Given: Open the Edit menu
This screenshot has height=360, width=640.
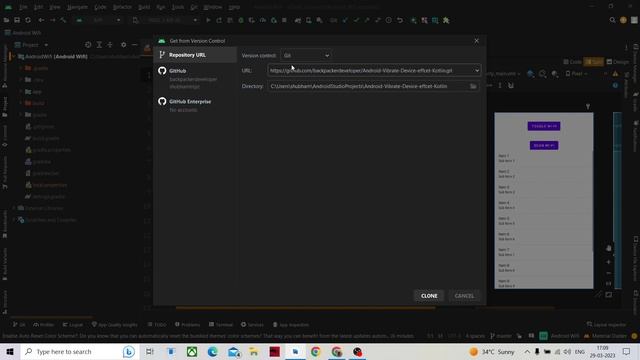Looking at the screenshot, I should click(x=38, y=7).
